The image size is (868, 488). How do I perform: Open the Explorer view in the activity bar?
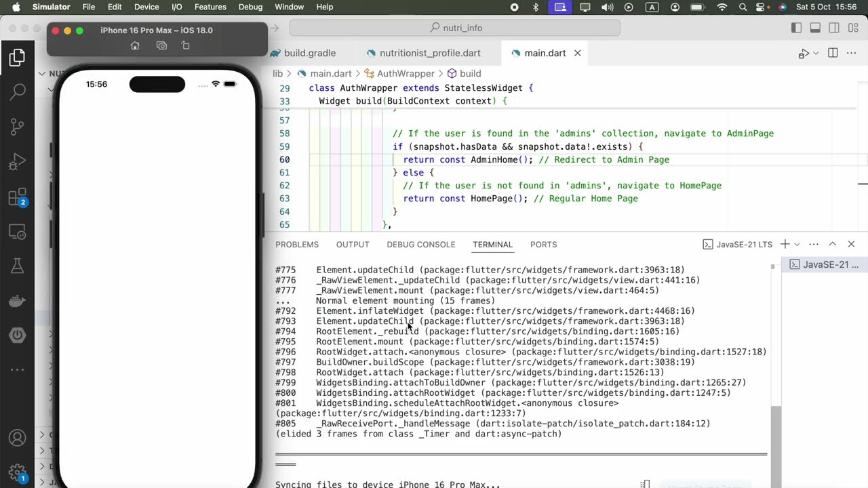[18, 58]
